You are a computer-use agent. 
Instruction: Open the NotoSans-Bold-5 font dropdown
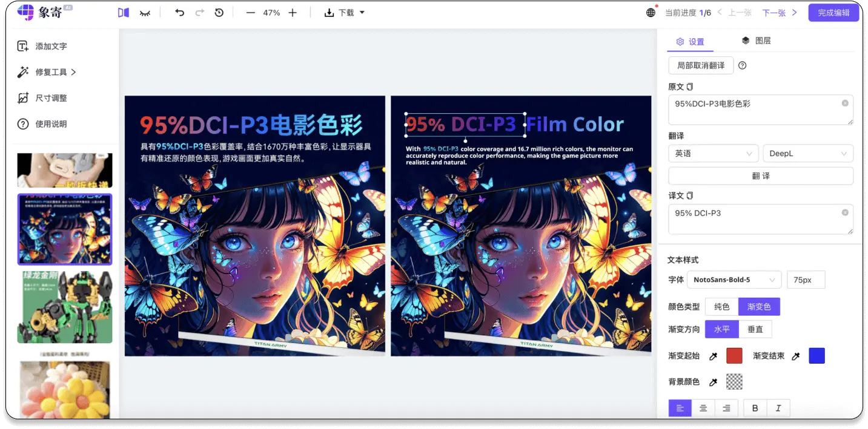(x=734, y=280)
